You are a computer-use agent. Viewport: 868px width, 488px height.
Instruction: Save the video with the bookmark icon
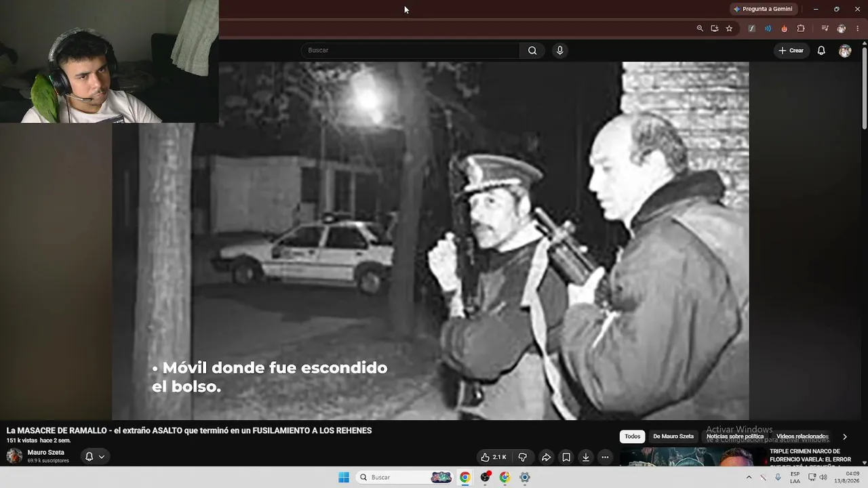click(x=566, y=457)
